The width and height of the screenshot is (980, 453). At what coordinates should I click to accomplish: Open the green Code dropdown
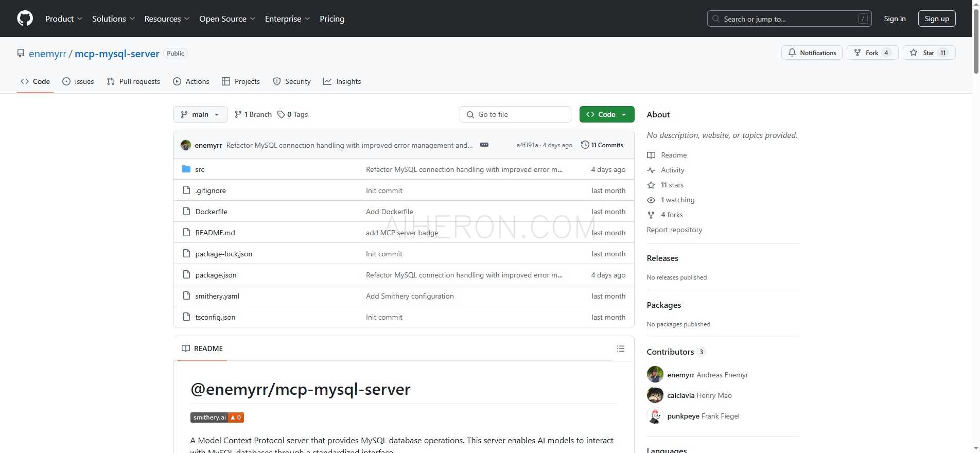tap(607, 114)
